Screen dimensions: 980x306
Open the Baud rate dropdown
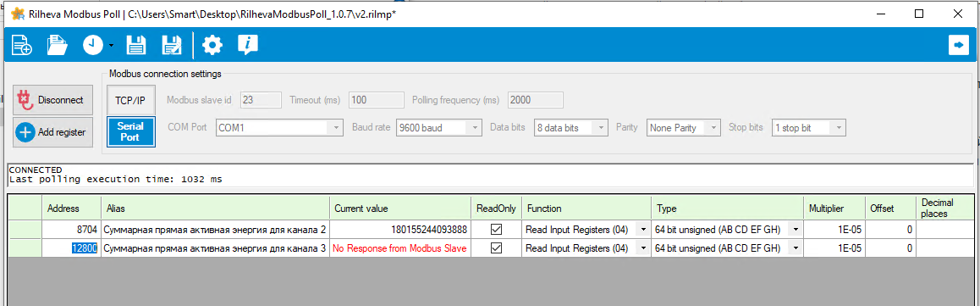pyautogui.click(x=439, y=128)
